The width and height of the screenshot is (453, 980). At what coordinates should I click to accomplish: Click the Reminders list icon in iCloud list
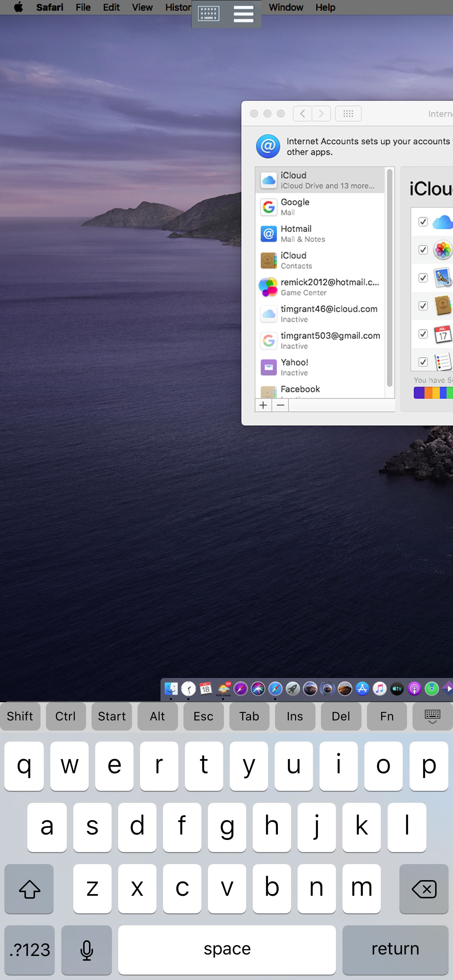[x=443, y=362]
